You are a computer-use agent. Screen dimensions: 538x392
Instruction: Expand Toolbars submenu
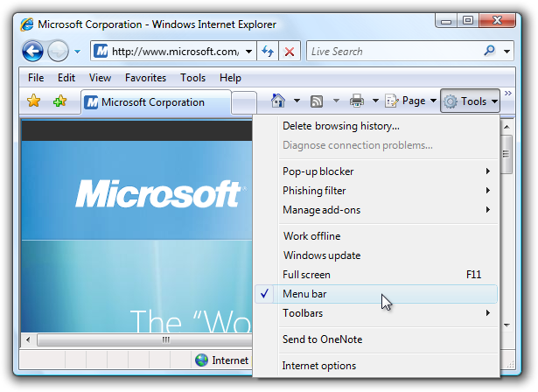coord(376,313)
